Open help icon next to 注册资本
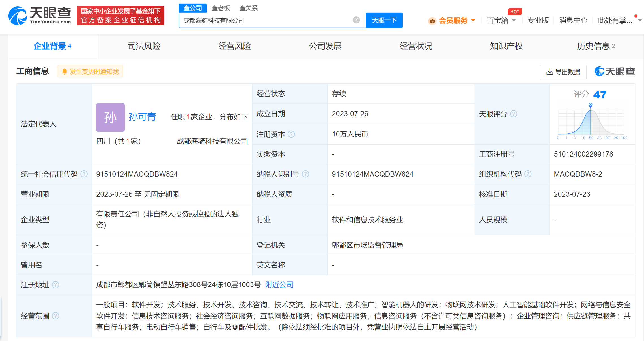 pyautogui.click(x=291, y=134)
